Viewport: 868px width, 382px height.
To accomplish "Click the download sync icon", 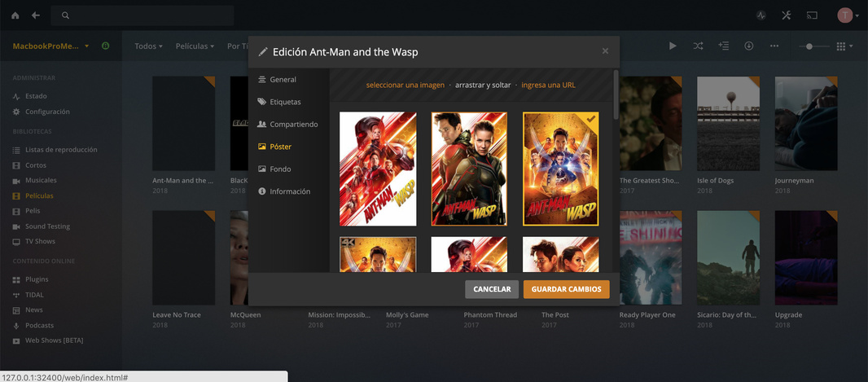I will [x=749, y=46].
